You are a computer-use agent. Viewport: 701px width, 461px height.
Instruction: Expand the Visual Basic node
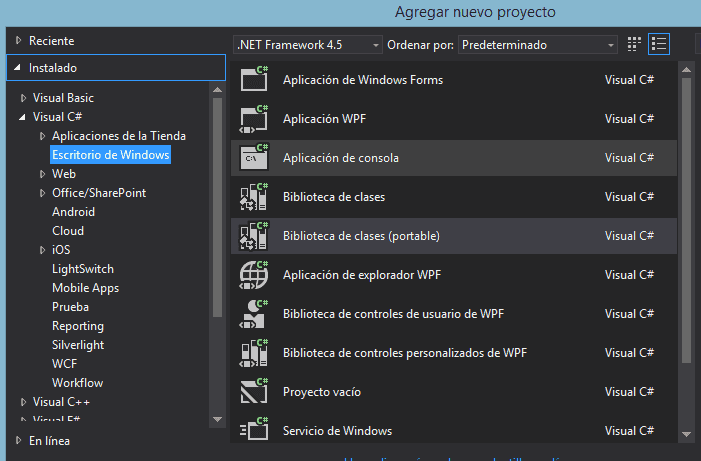click(23, 98)
